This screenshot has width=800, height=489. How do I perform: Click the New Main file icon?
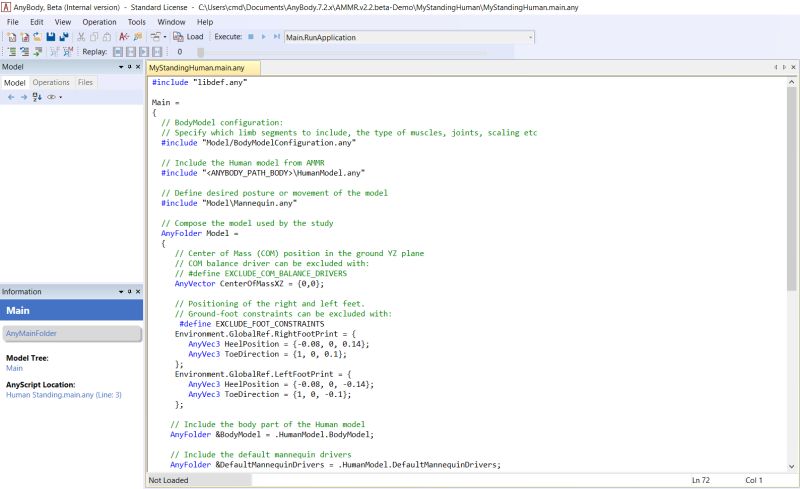11,37
